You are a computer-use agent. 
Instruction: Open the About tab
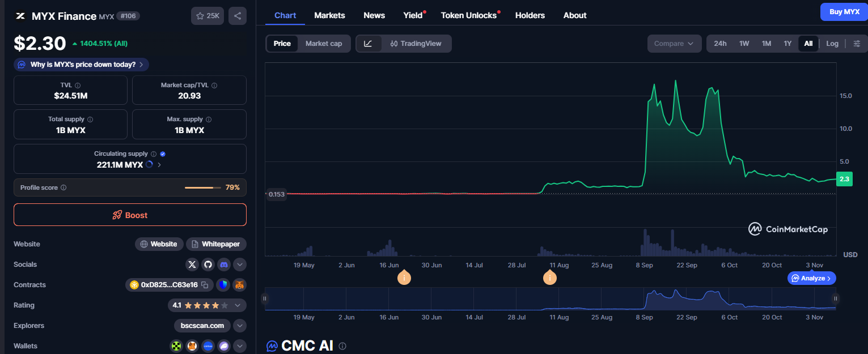point(575,15)
